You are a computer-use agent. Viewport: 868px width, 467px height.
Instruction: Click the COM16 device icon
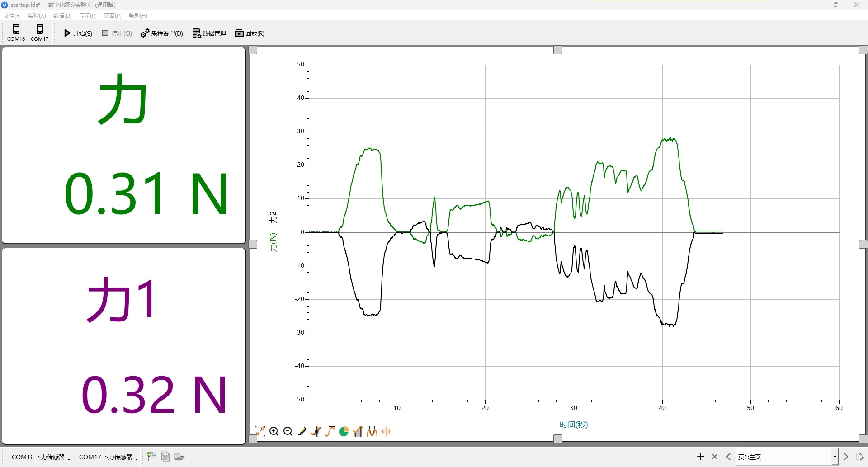click(x=16, y=33)
